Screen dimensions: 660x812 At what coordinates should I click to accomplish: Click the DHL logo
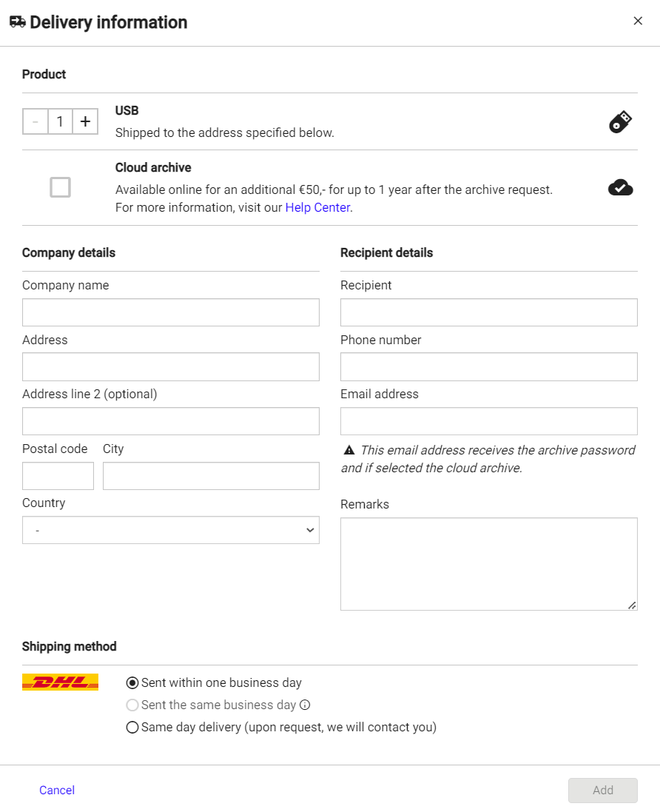(60, 682)
